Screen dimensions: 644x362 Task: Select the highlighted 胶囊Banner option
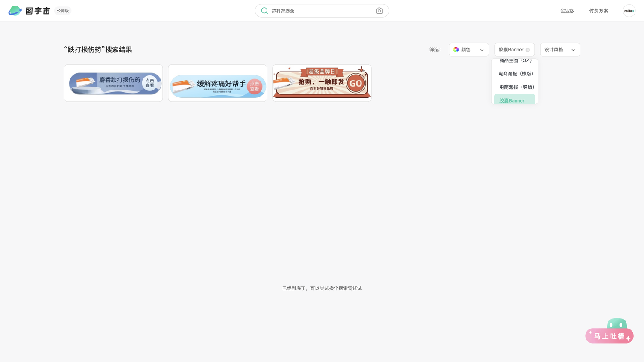click(514, 100)
